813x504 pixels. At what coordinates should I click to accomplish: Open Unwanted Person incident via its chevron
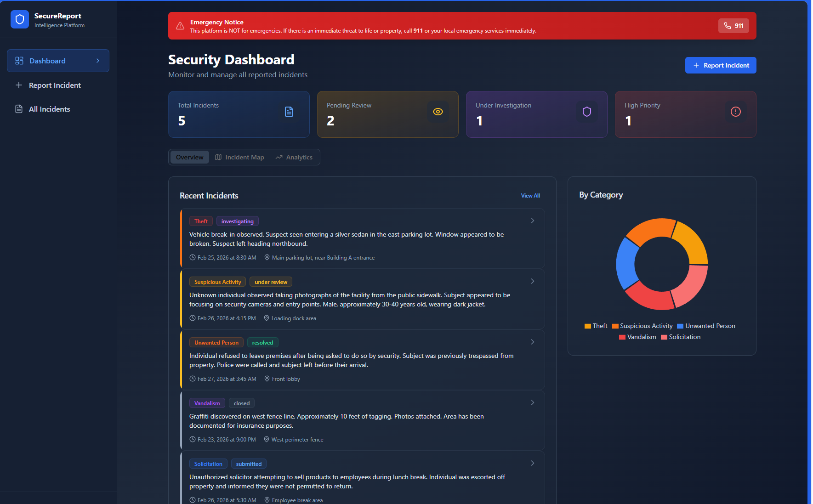coord(533,342)
